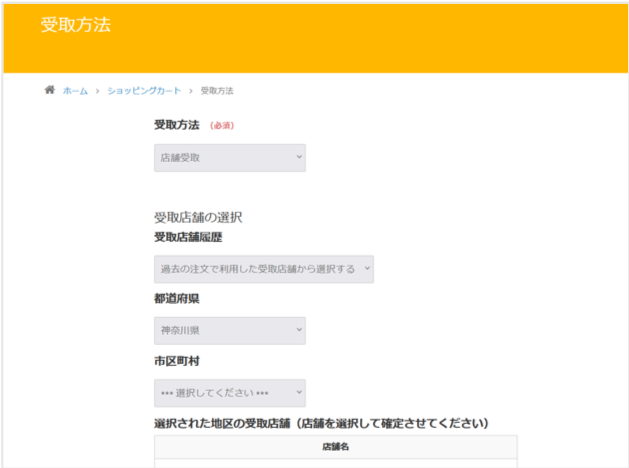Click the 店舗名 table column header
629x468 pixels.
click(336, 447)
